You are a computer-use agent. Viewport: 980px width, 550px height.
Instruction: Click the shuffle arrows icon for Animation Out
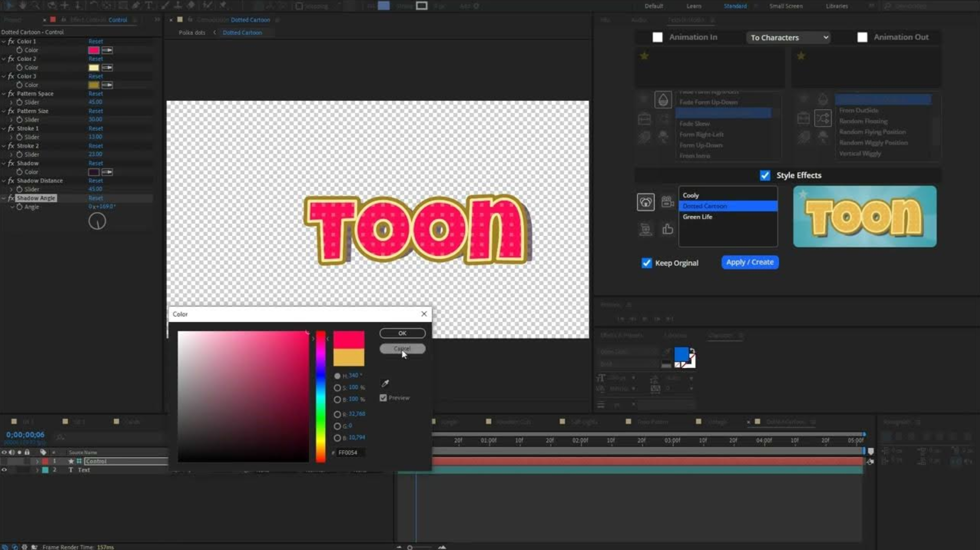coord(822,118)
